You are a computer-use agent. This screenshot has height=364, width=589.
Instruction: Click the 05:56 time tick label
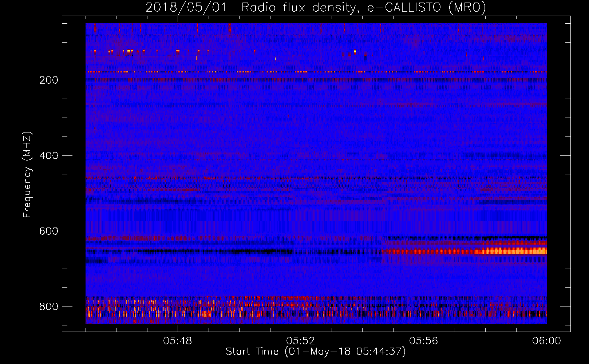click(x=424, y=341)
